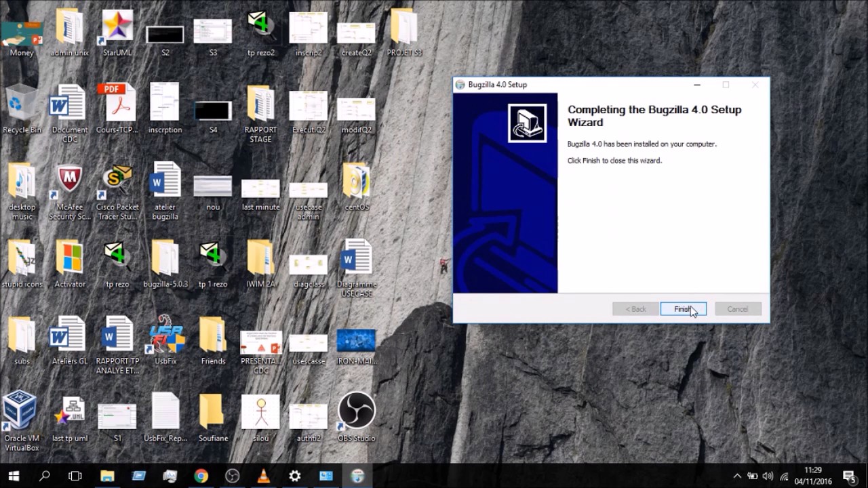Viewport: 868px width, 488px height.
Task: Select the subs folder icon
Action: (22, 342)
